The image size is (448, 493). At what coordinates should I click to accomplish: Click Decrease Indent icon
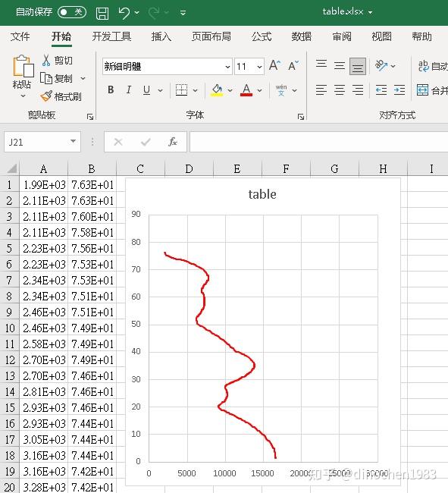(381, 90)
